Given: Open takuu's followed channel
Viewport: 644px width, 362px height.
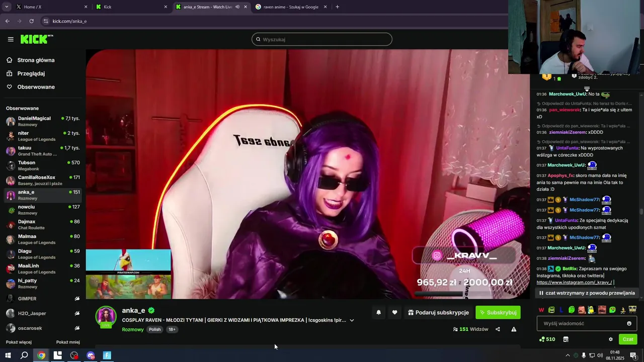Looking at the screenshot, I should pyautogui.click(x=43, y=151).
